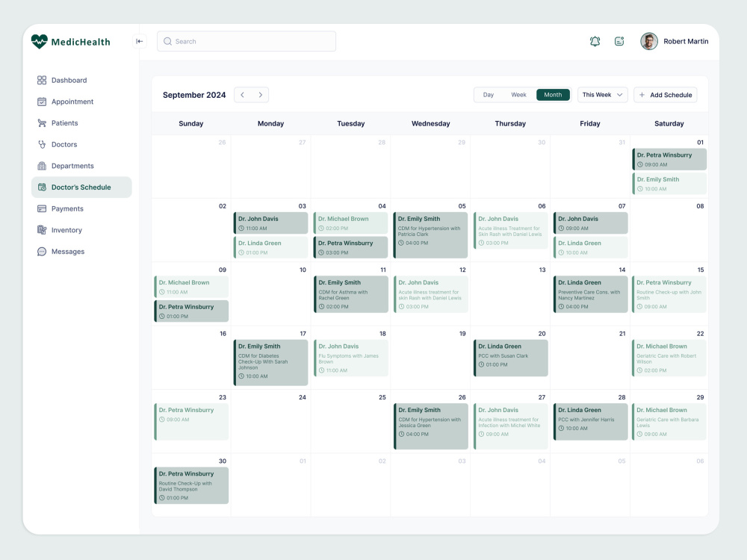Advance to October using the right chevron

[x=260, y=95]
